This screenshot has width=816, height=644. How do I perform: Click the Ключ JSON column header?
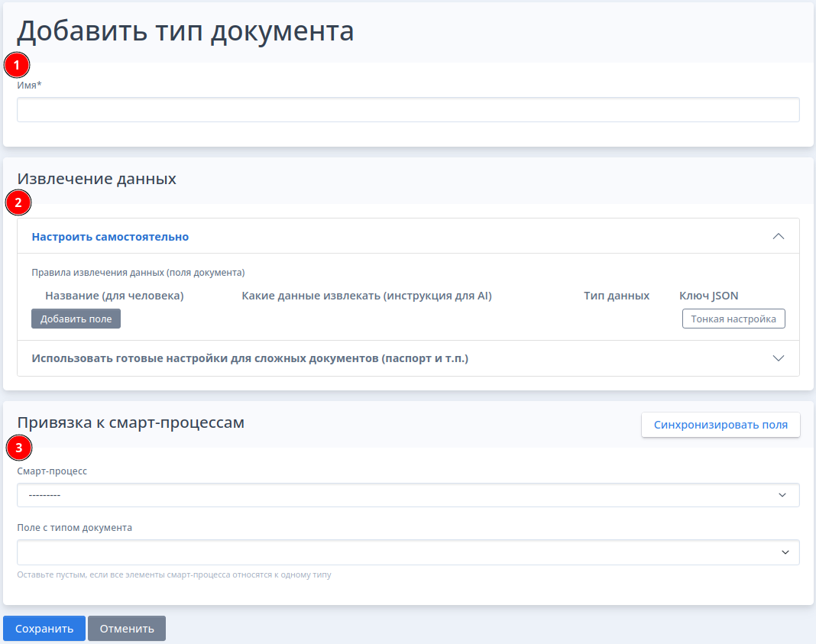[x=708, y=296]
